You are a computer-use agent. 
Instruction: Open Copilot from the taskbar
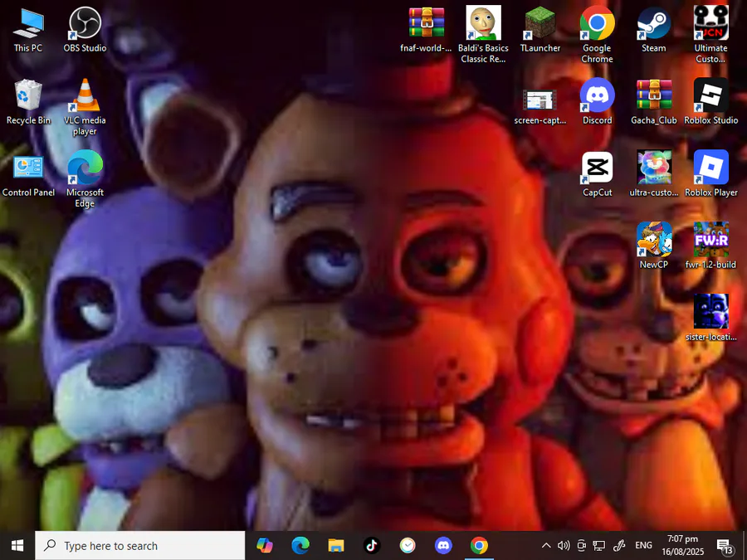tap(265, 546)
